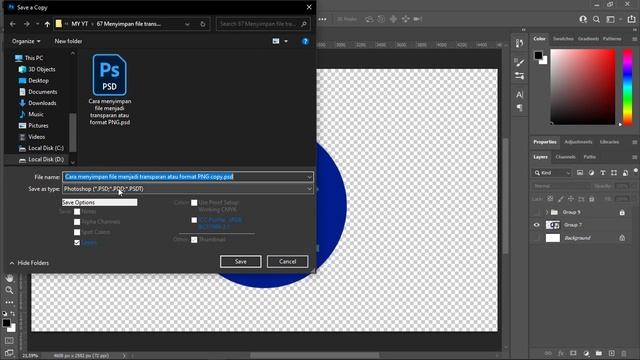Open the address bar path dropdown

click(187, 24)
